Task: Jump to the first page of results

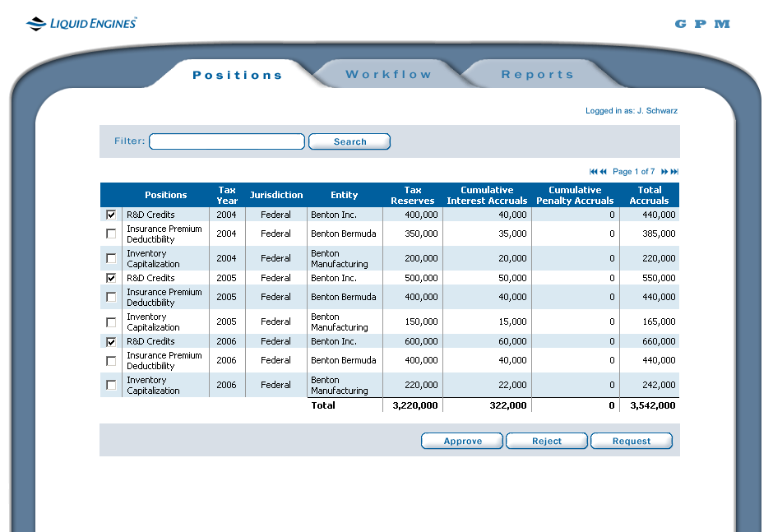Action: coord(593,172)
